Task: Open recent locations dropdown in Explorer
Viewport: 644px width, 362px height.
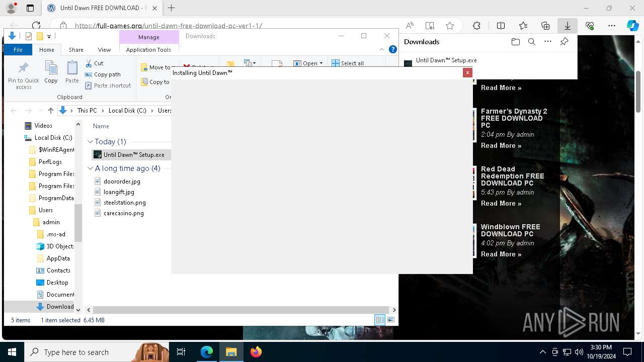Action: (41, 111)
